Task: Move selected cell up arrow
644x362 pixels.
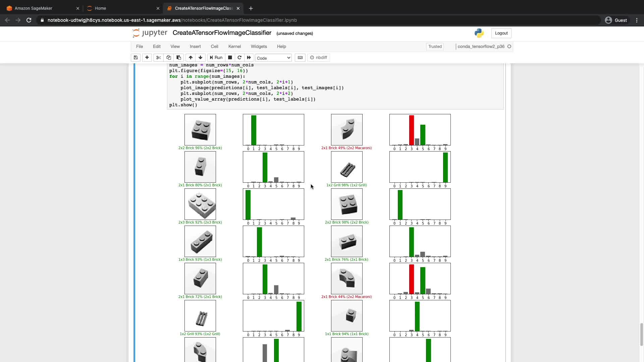Action: point(191,58)
